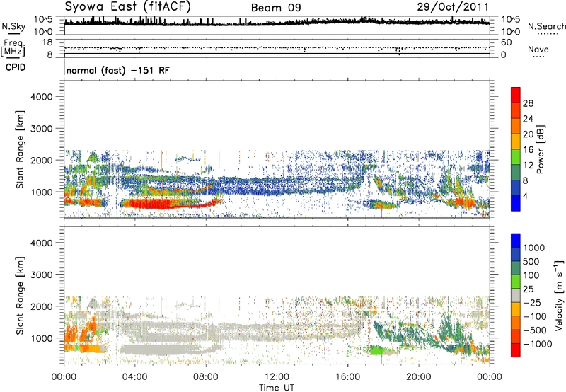The image size is (566, 392).
Task: Click the light green power colorbar segment near 16
Action: point(516,156)
